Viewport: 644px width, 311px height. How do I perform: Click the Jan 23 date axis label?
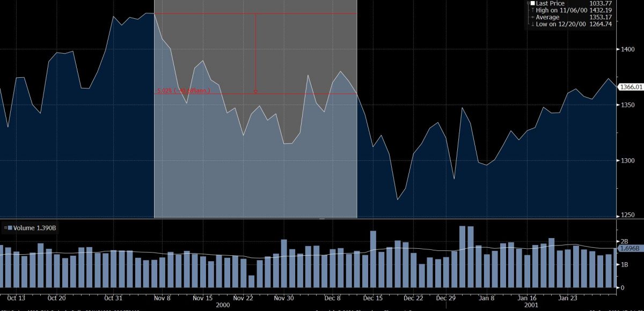(567, 298)
